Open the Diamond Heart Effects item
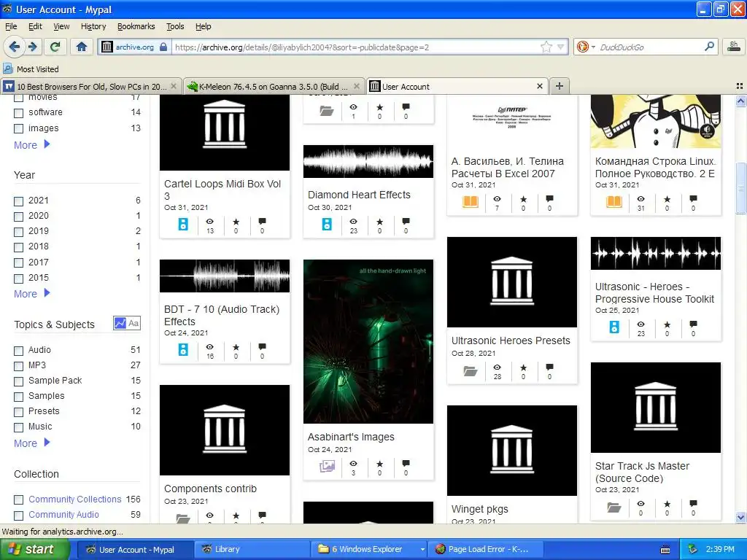The height and width of the screenshot is (560, 747). [x=359, y=195]
